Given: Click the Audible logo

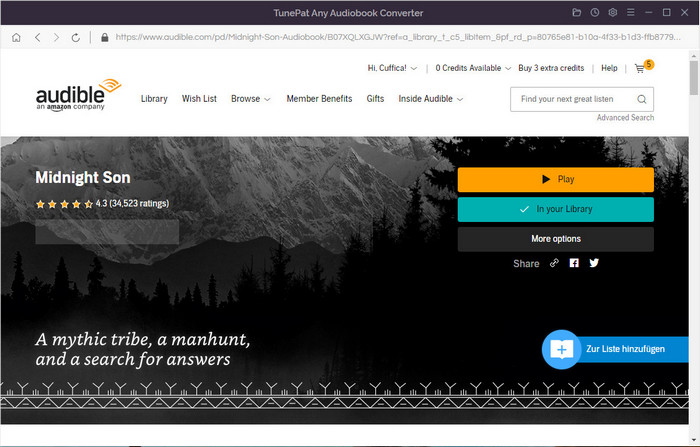Looking at the screenshot, I should (78, 95).
